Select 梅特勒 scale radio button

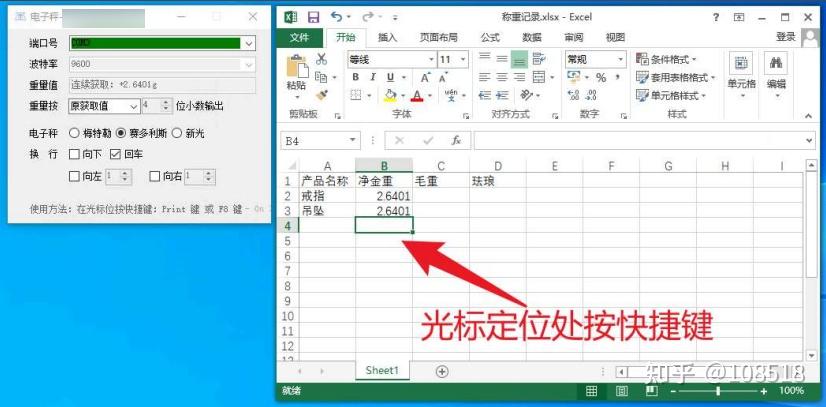tap(74, 133)
